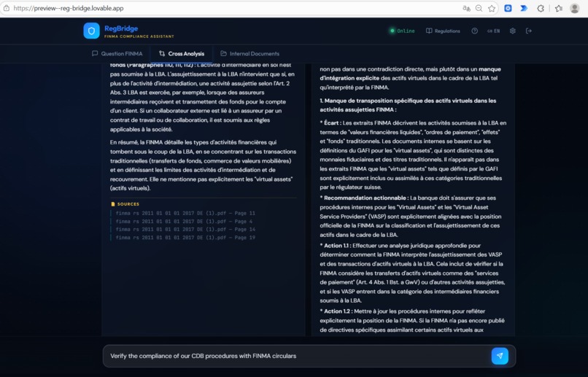Open source finma pdf Page 14
This screenshot has height=377, width=588.
click(185, 230)
